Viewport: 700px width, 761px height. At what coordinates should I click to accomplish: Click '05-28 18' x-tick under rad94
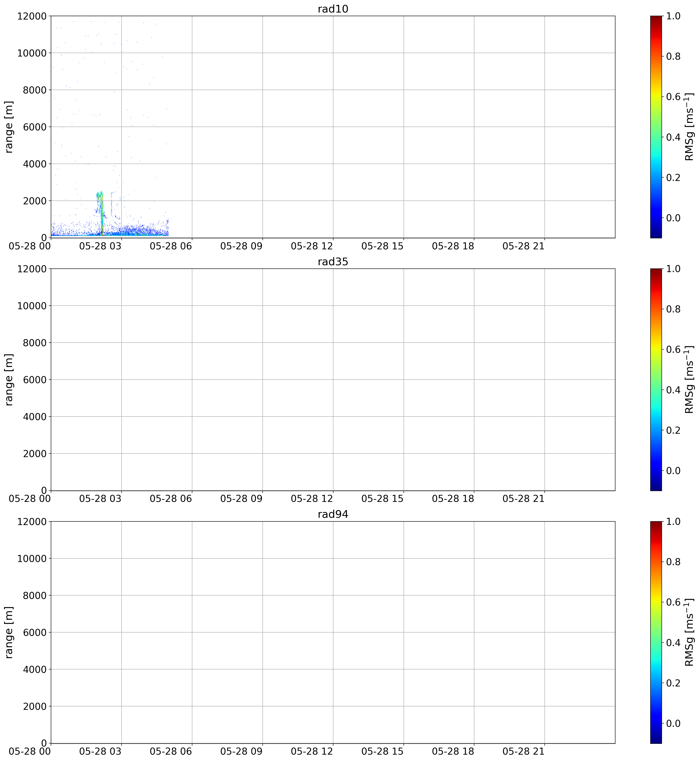(453, 751)
